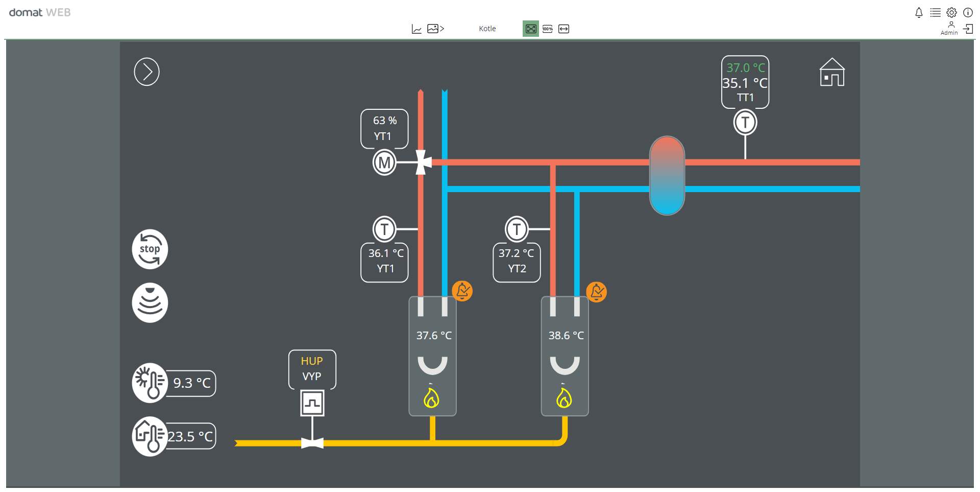Click the sensor signal waves icon
The image size is (980, 492).
pos(150,303)
